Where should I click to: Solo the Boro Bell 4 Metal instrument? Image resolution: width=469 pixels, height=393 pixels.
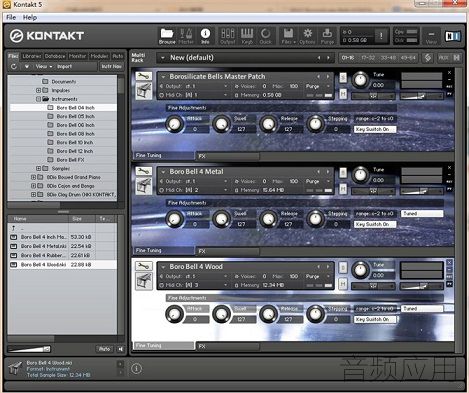[343, 173]
